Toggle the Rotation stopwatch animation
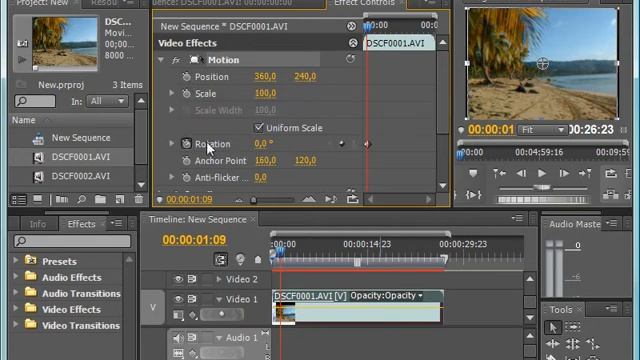The image size is (640, 360). pyautogui.click(x=187, y=144)
